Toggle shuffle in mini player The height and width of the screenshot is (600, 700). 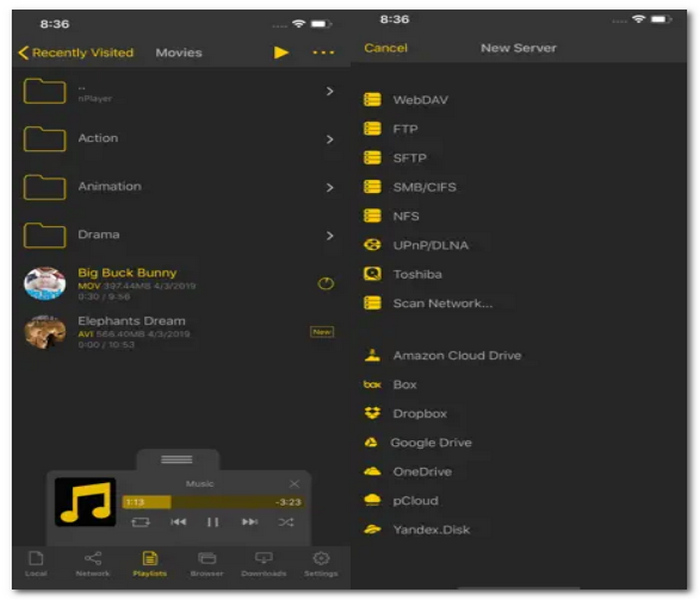point(286,522)
